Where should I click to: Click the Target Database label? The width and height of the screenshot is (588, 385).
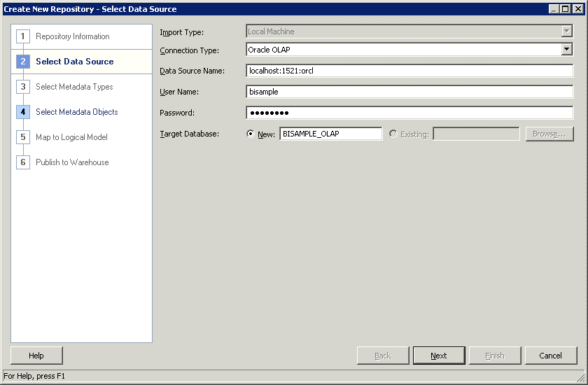190,134
